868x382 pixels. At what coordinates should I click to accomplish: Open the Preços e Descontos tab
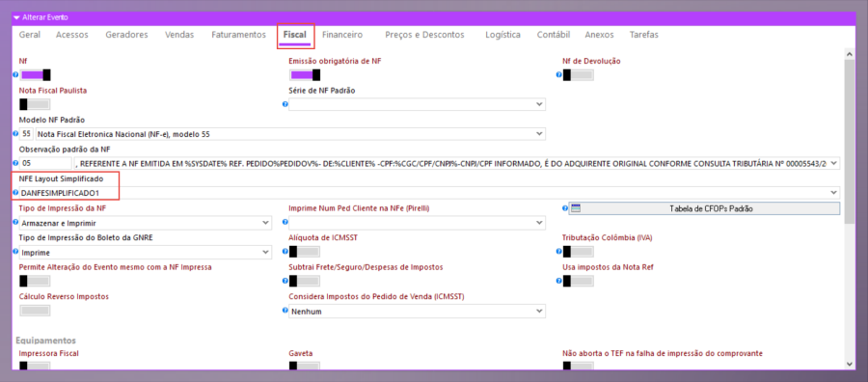[x=424, y=35]
